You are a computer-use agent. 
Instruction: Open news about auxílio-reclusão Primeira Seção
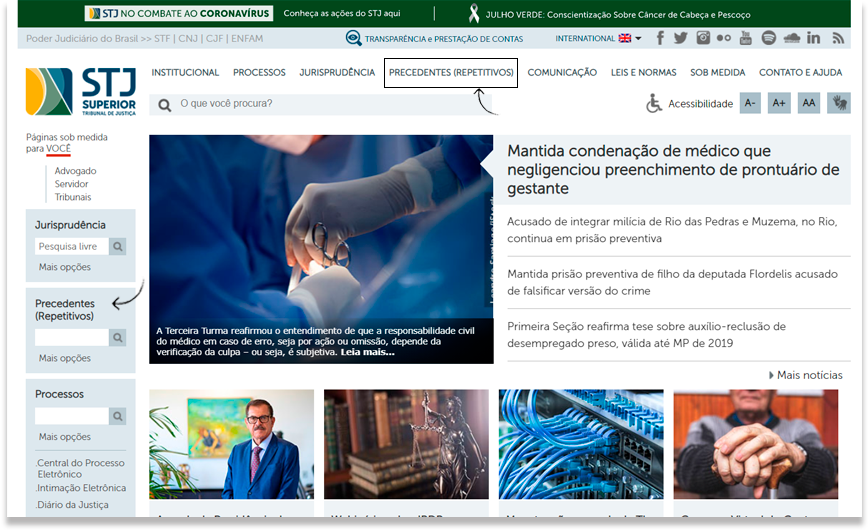click(646, 334)
